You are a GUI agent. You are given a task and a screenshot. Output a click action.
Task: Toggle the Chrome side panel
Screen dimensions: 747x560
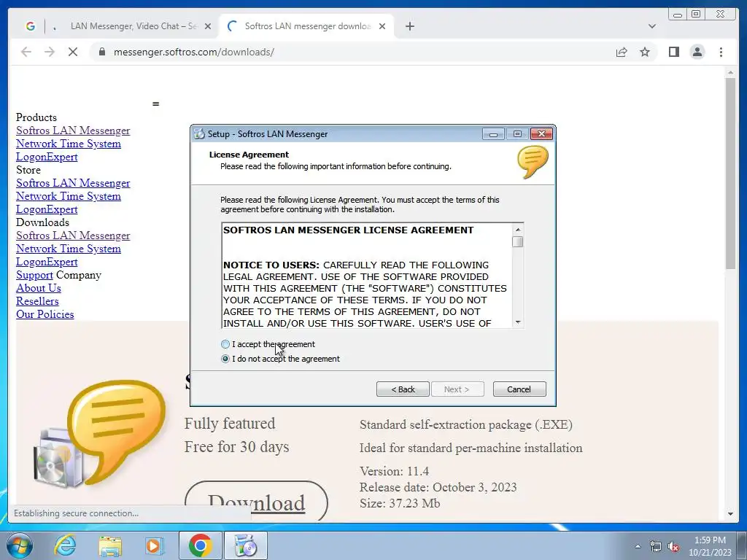click(673, 52)
